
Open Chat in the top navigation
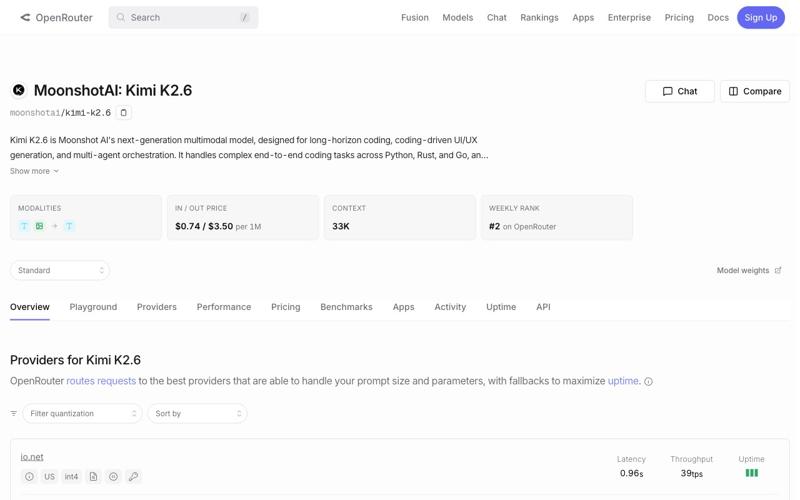(496, 17)
